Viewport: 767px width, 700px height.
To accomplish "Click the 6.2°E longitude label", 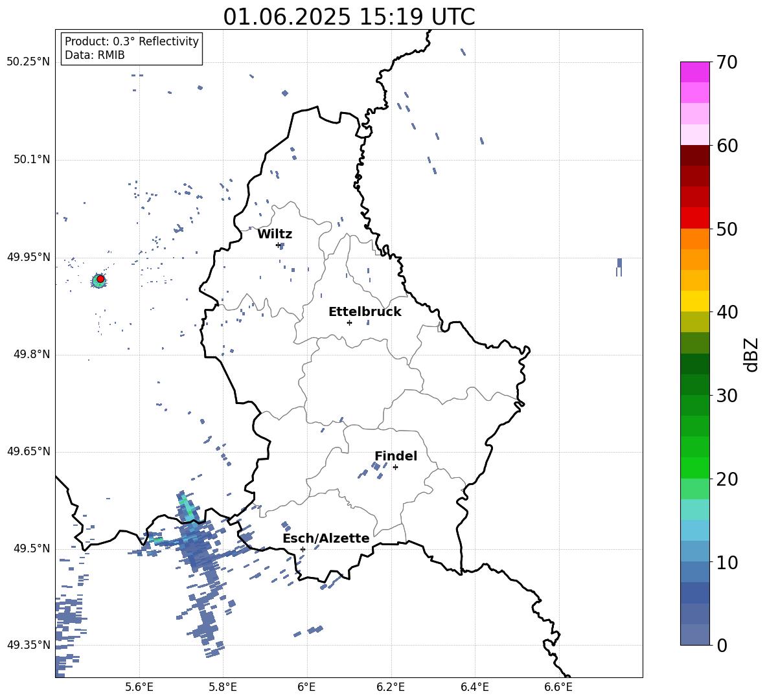I will 391,688.
